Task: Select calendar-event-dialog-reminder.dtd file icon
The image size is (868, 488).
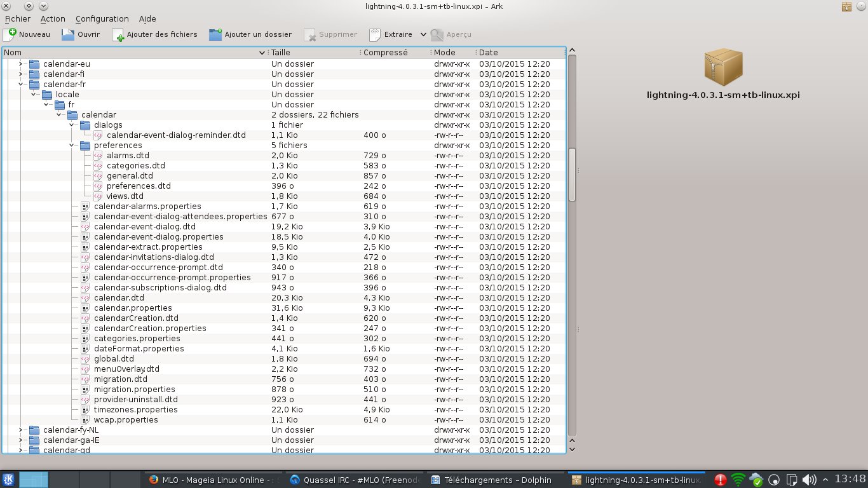Action: [98, 135]
